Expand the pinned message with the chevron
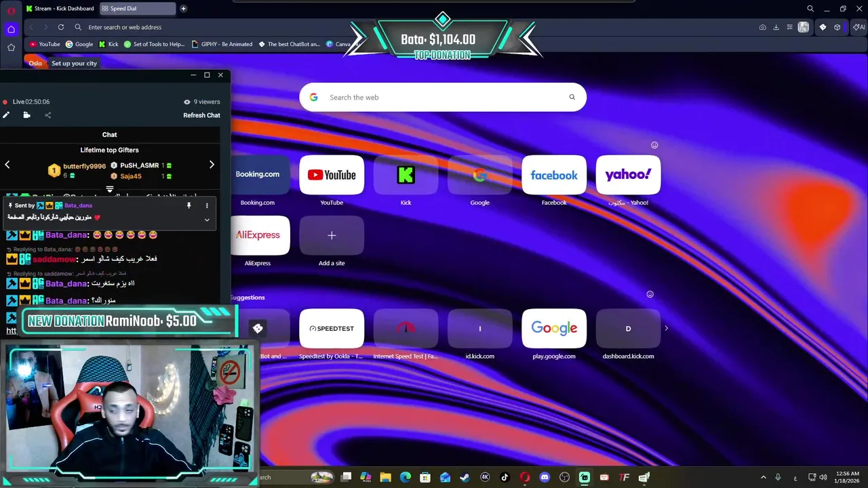This screenshot has height=488, width=868. [207, 220]
